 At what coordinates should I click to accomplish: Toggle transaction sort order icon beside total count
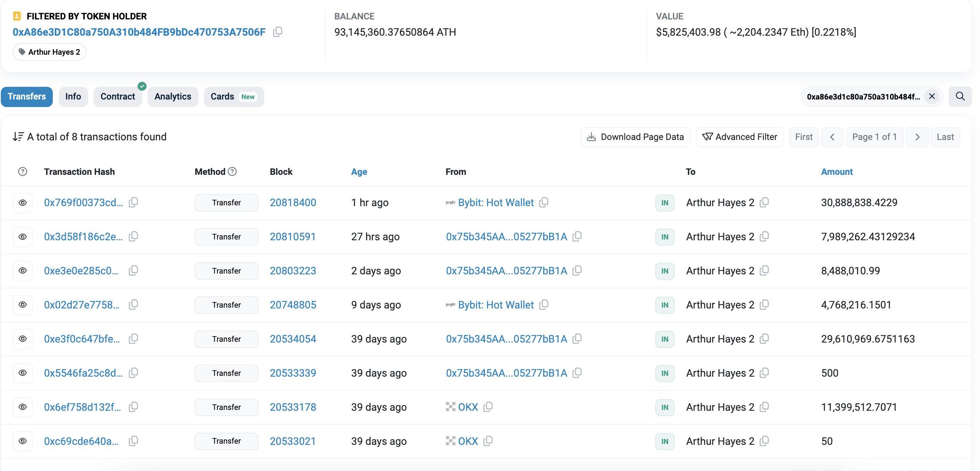pyautogui.click(x=18, y=137)
